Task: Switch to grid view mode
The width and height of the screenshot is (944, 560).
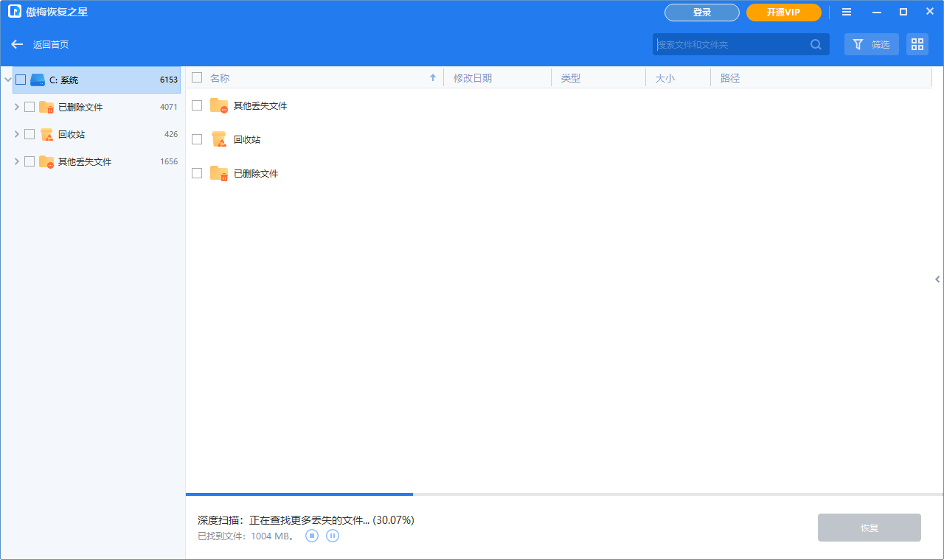Action: tap(917, 44)
